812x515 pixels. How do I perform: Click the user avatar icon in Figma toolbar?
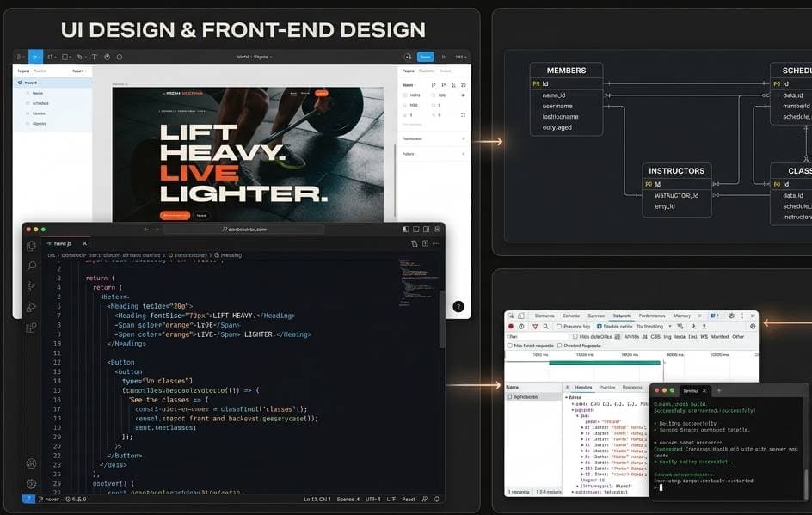[x=408, y=57]
